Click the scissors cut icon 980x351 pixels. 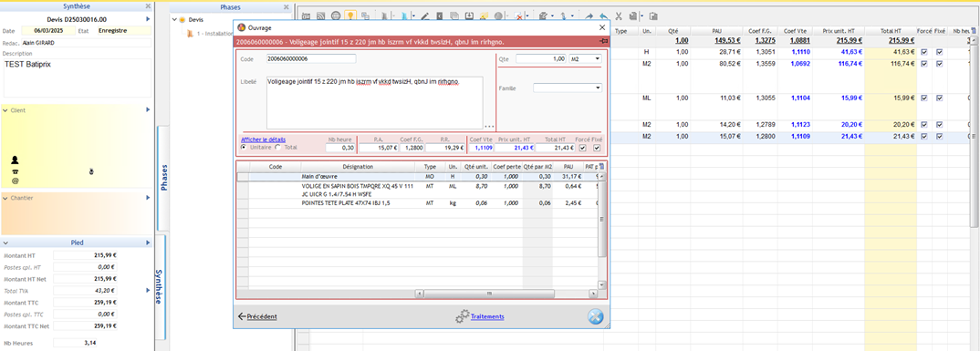click(618, 15)
